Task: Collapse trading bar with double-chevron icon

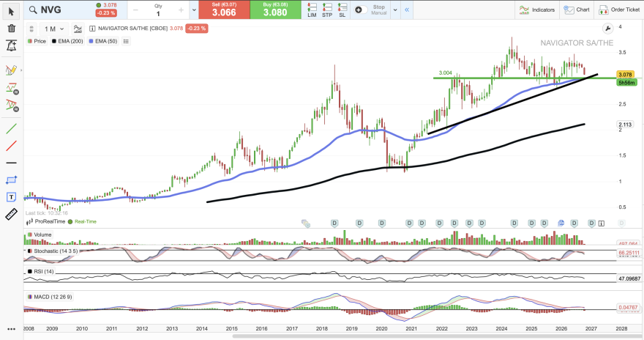Action: (407, 10)
